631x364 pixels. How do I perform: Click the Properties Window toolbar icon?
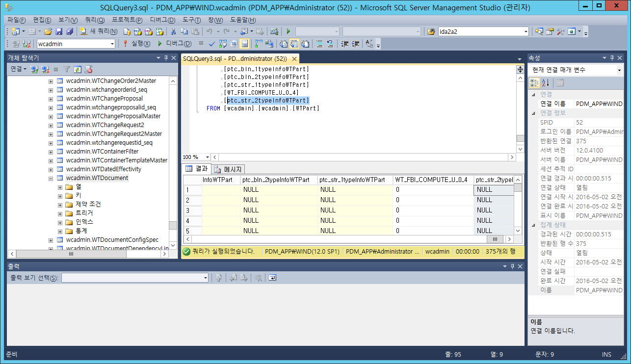pos(550,31)
